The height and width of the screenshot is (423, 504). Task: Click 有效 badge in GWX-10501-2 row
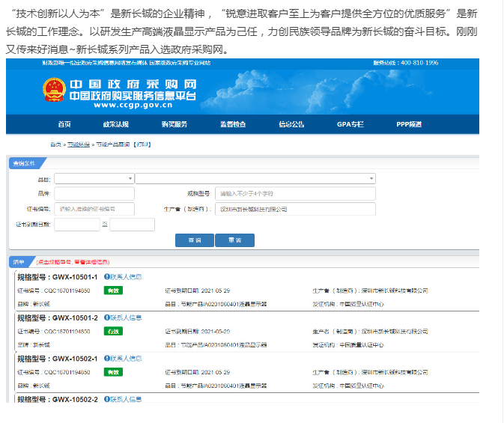coord(113,332)
